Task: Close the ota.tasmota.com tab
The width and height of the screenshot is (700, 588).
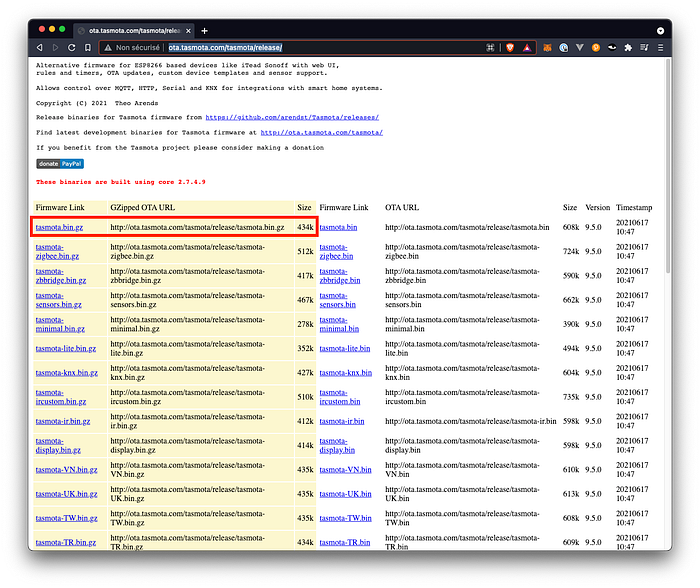Action: [188, 31]
